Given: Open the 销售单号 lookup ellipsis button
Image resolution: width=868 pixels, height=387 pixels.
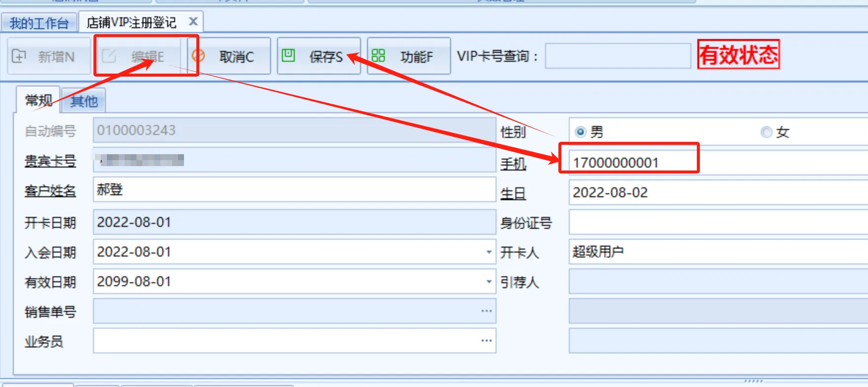Looking at the screenshot, I should 486,311.
